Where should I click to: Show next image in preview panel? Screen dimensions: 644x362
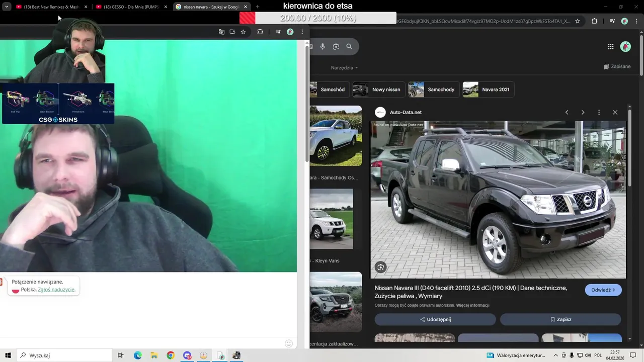click(583, 112)
